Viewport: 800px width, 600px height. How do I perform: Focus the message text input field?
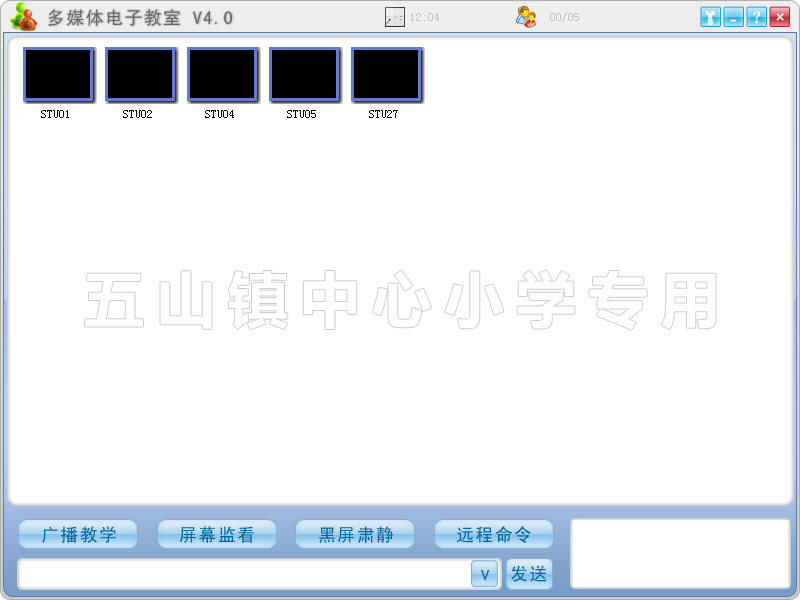click(x=243, y=574)
